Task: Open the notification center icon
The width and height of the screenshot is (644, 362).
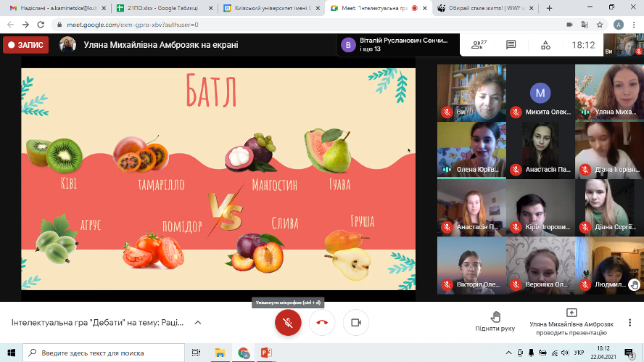Action: tap(629, 353)
